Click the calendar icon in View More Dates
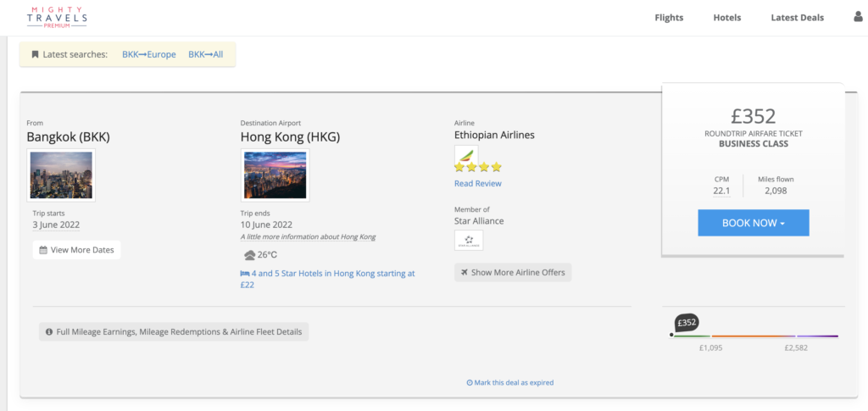 tap(43, 250)
